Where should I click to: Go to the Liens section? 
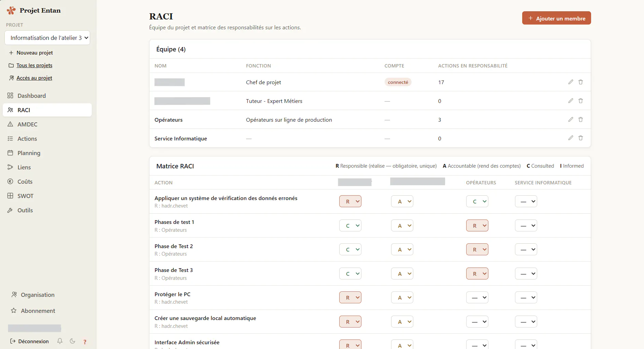click(x=47, y=167)
